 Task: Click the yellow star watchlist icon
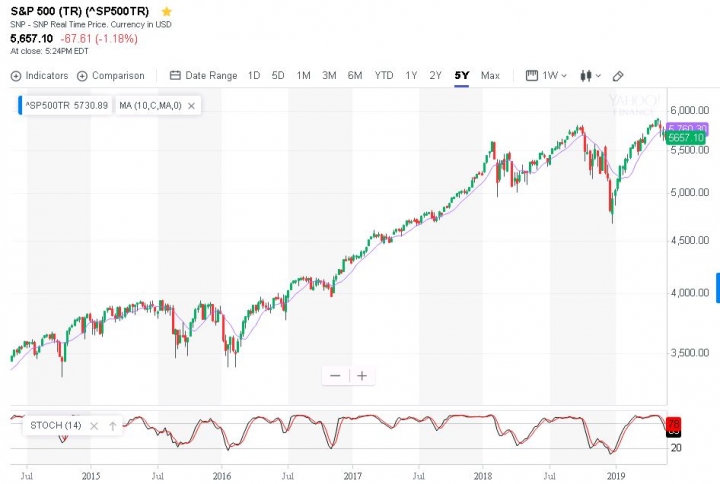coord(167,11)
